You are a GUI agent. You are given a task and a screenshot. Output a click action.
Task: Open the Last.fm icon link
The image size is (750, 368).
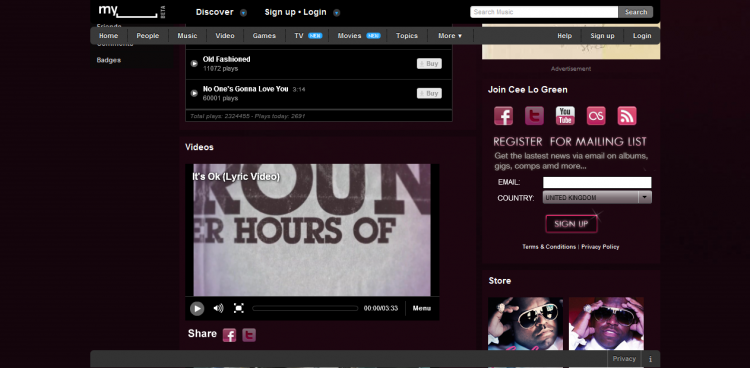click(x=596, y=116)
